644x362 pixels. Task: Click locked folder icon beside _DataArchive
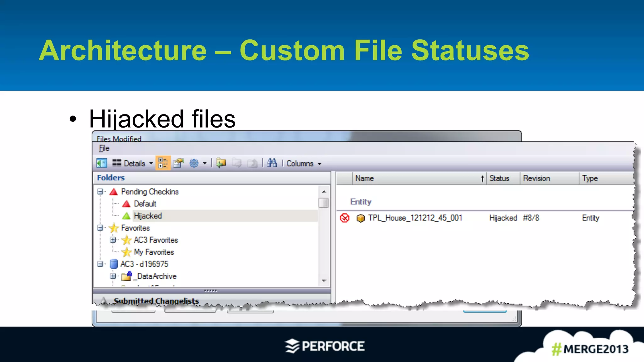pyautogui.click(x=126, y=276)
